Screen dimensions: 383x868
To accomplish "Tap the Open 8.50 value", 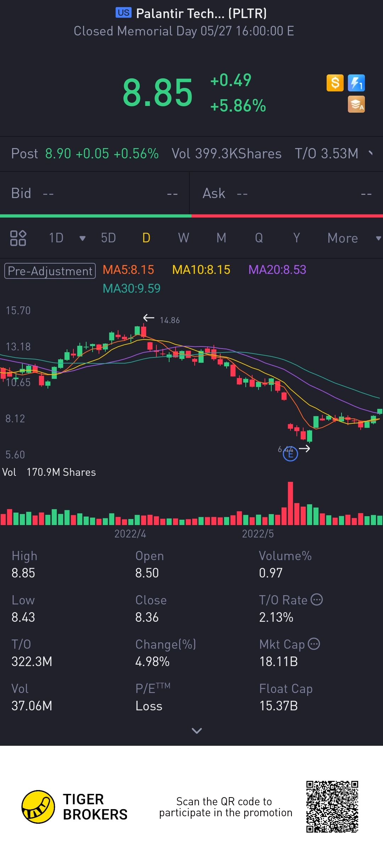I will [147, 573].
